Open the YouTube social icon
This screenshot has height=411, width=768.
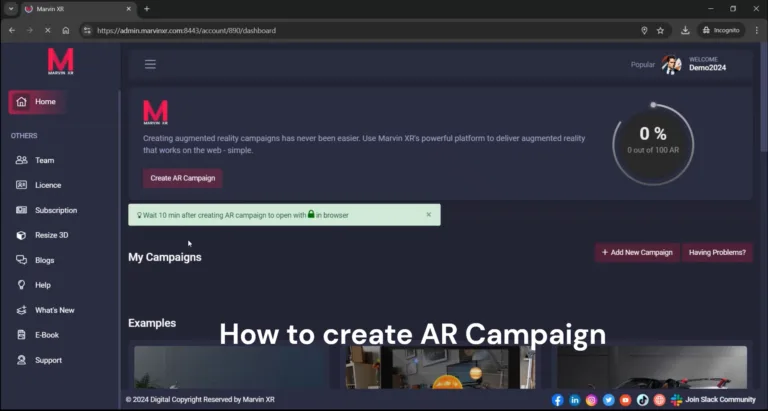pos(625,400)
